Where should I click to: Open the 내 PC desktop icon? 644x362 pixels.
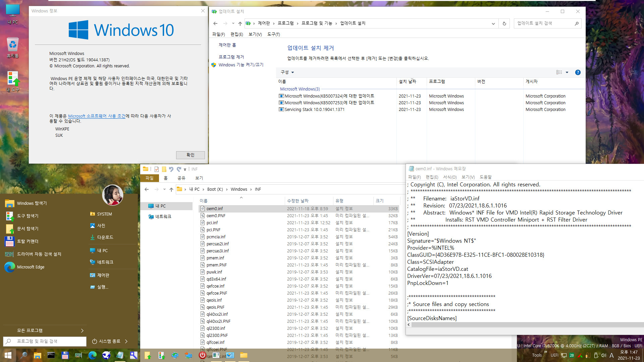coord(13,14)
